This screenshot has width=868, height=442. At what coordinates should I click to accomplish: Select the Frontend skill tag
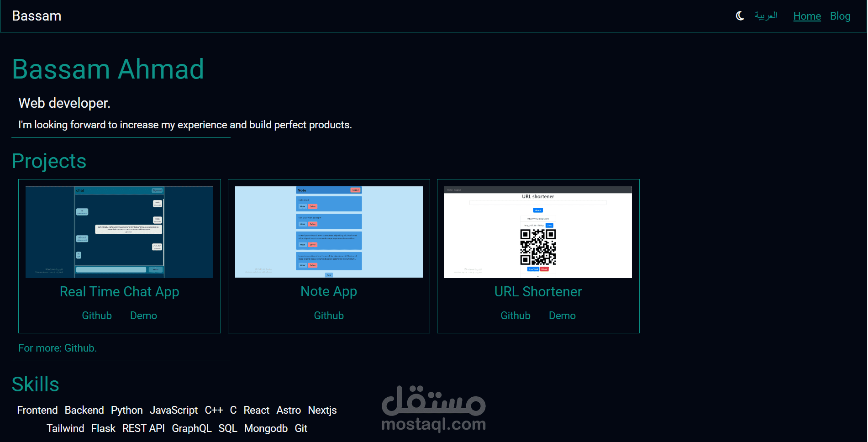(37, 410)
